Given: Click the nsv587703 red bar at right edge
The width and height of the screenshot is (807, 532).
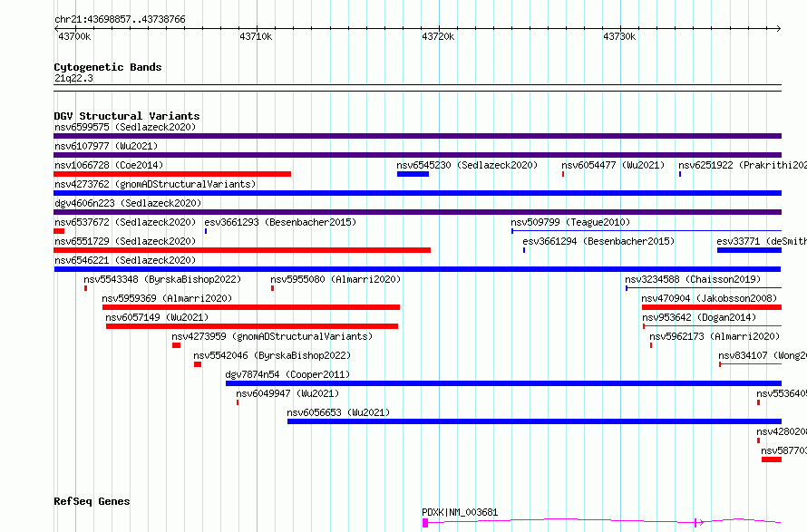Looking at the screenshot, I should [x=772, y=459].
